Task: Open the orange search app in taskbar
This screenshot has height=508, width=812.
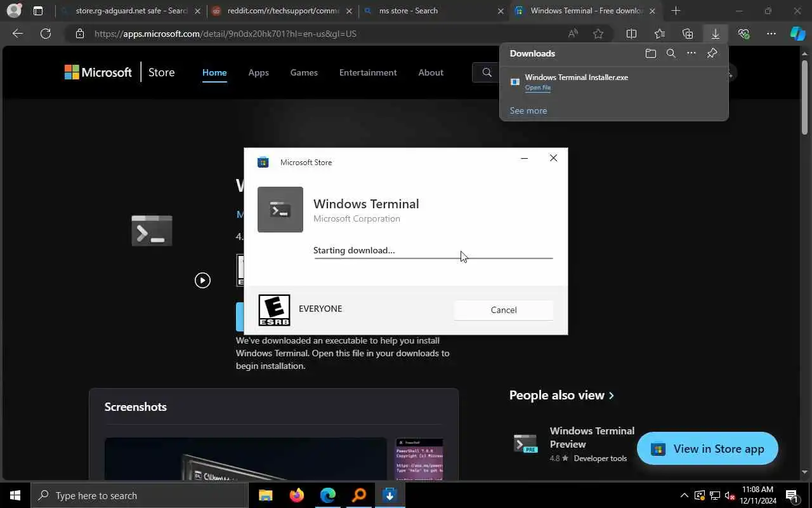Action: pyautogui.click(x=358, y=495)
